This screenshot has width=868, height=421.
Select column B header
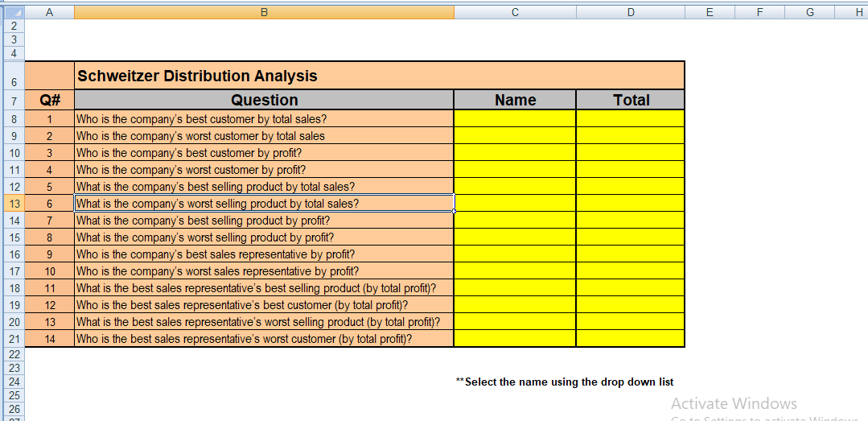264,12
